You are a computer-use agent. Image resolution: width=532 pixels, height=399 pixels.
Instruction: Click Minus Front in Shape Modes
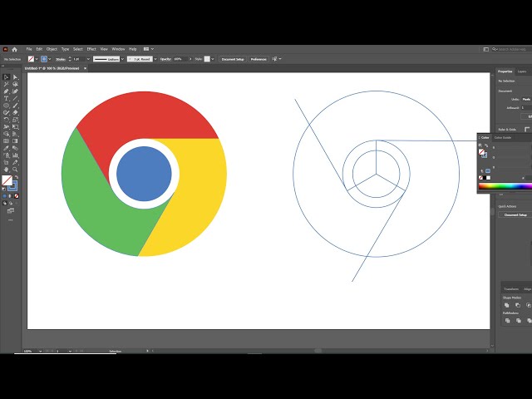tap(518, 305)
